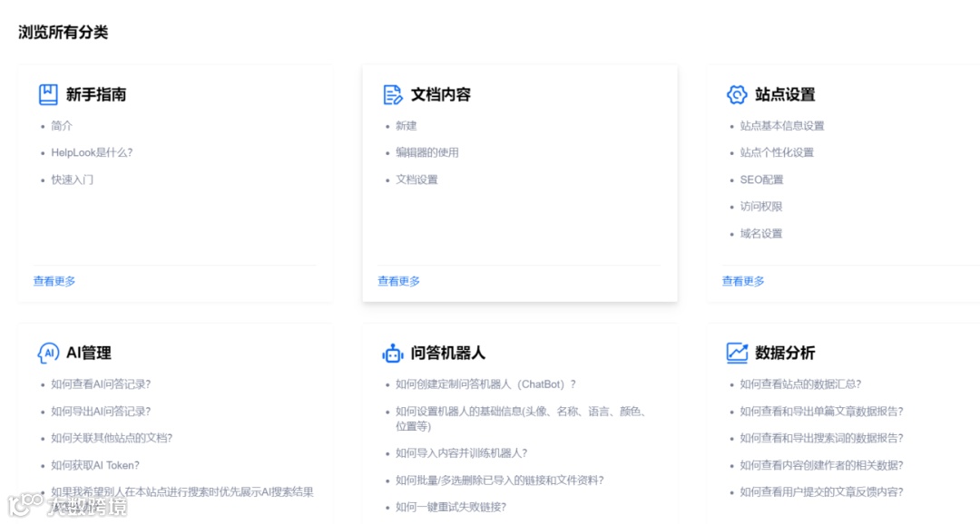Click the 文档内容 document icon

pos(392,93)
